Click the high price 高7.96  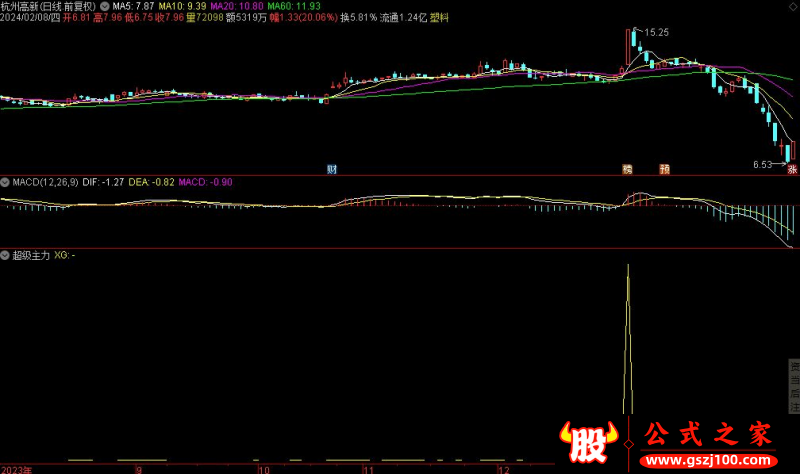(x=108, y=18)
